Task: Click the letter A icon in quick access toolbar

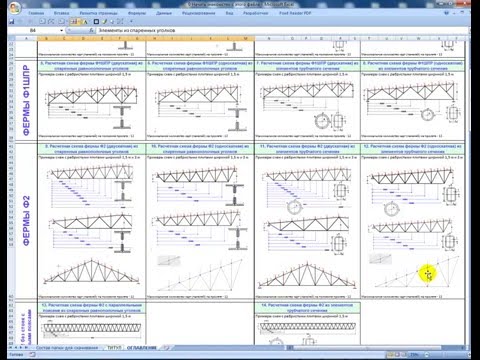Action: (86, 22)
